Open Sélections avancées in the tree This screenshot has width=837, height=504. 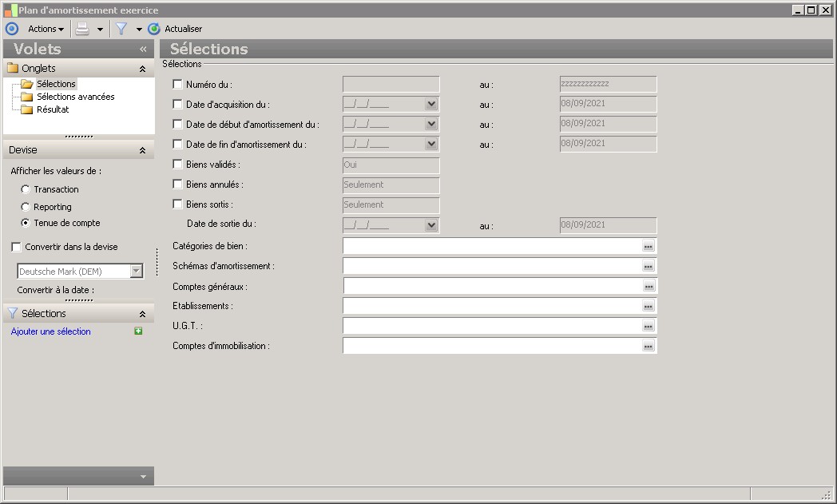click(75, 97)
